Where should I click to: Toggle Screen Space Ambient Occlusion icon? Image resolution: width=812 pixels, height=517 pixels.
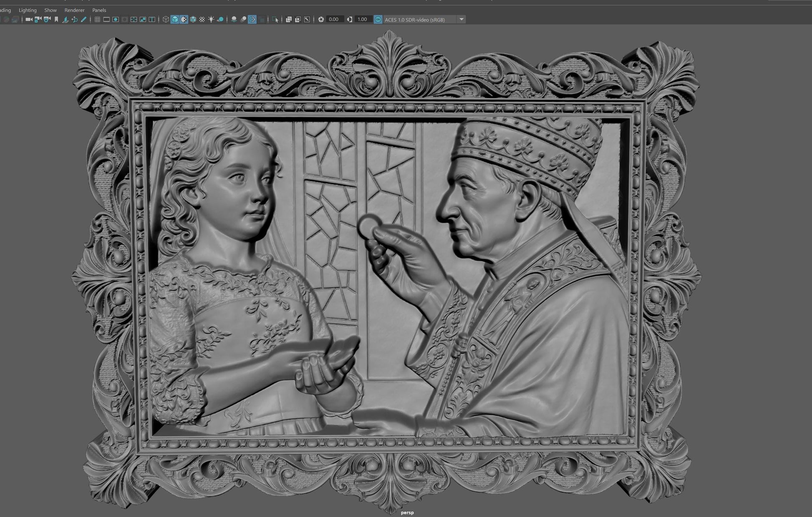point(234,19)
